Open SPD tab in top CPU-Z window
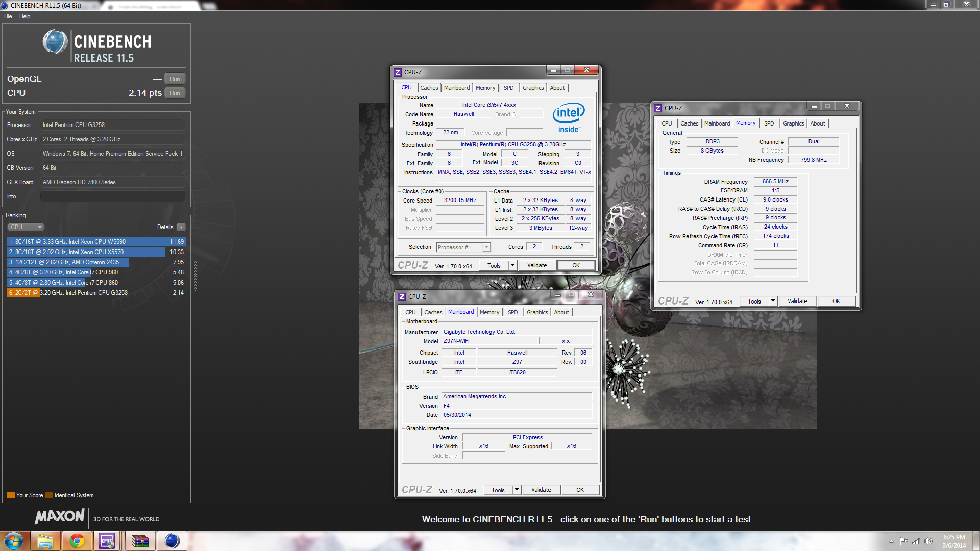This screenshot has height=551, width=980. (509, 88)
